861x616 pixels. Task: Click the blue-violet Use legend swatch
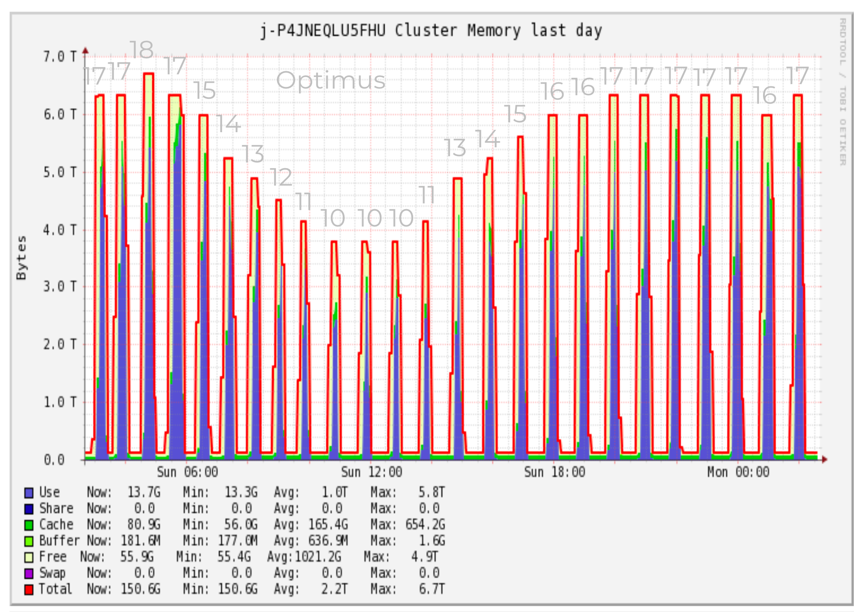click(x=29, y=493)
